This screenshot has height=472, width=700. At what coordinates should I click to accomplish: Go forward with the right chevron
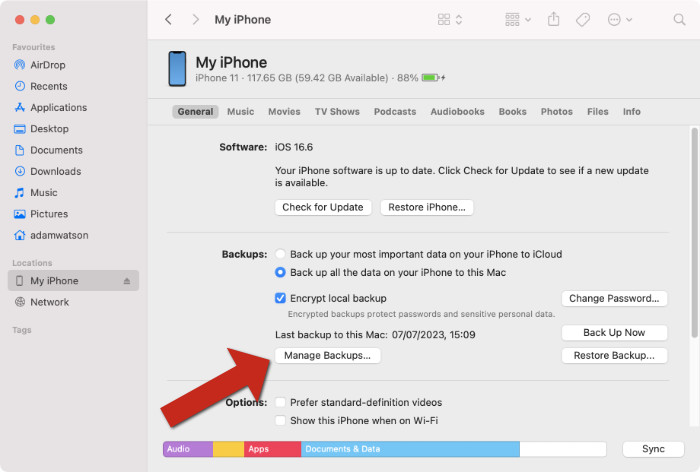coord(195,20)
